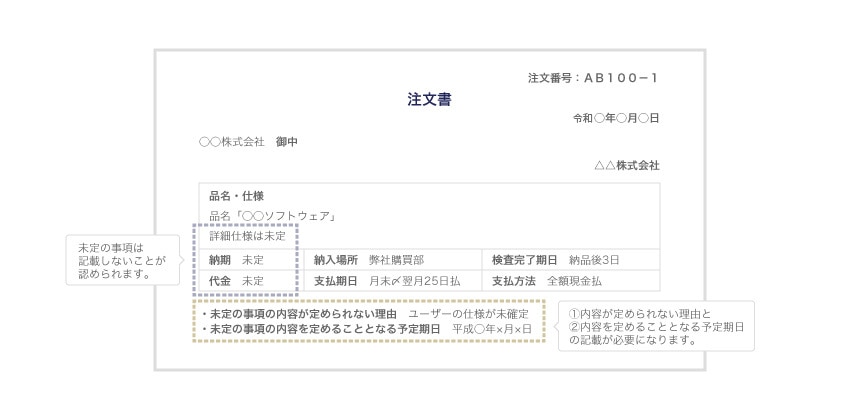This screenshot has width=860, height=420.
Task: Select the recipient ○○株式会社 御中
Action: 248,142
